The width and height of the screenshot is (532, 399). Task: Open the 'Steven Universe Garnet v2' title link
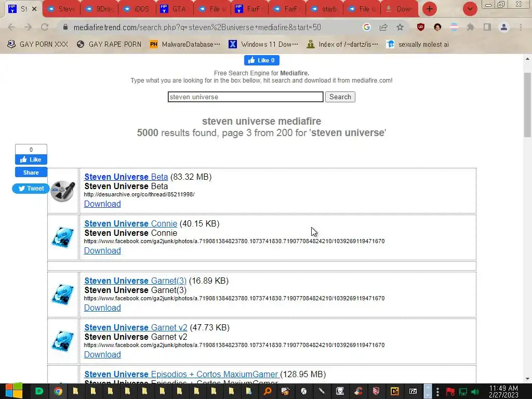click(x=136, y=327)
